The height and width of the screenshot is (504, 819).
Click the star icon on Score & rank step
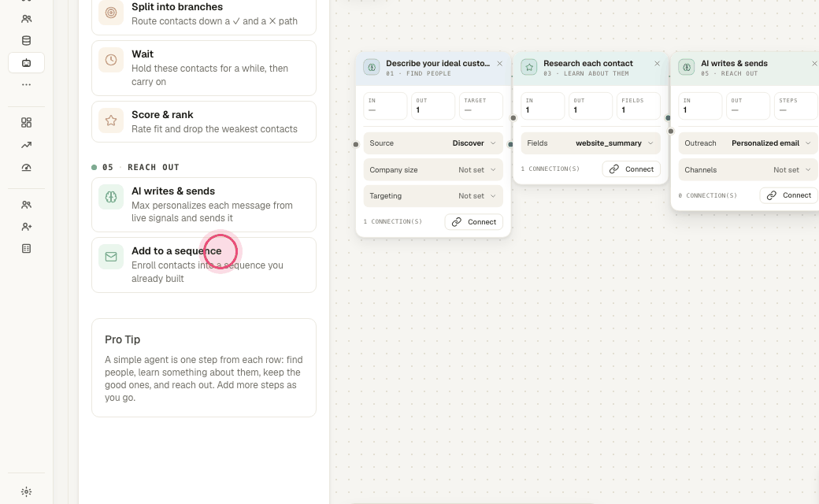pos(111,120)
